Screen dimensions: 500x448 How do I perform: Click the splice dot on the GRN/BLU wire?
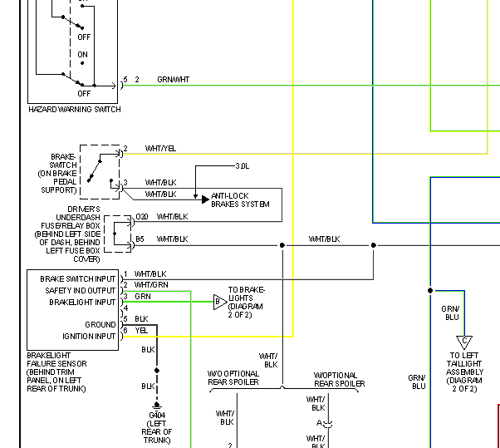coord(430,290)
